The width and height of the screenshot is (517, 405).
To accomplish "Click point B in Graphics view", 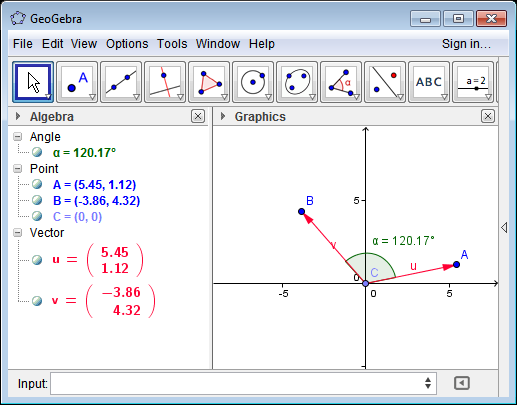I will [302, 211].
